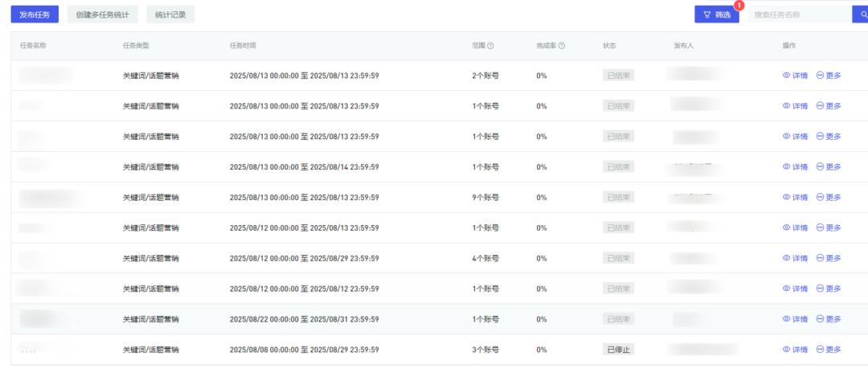Expand 更多 menu for the 2个账号 task
Viewport: 868px width, 373px height.
click(x=829, y=76)
